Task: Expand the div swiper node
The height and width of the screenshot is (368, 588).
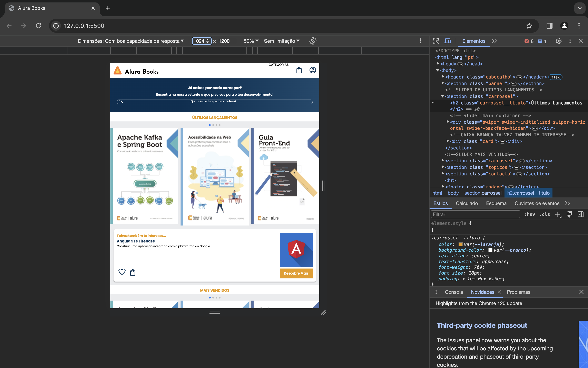Action: 448,122
